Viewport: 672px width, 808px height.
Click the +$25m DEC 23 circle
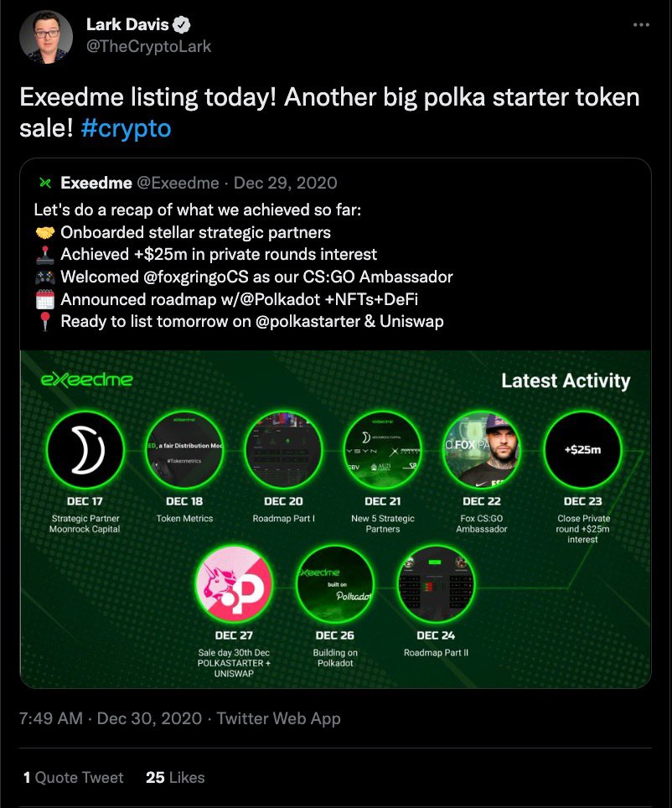coord(582,450)
